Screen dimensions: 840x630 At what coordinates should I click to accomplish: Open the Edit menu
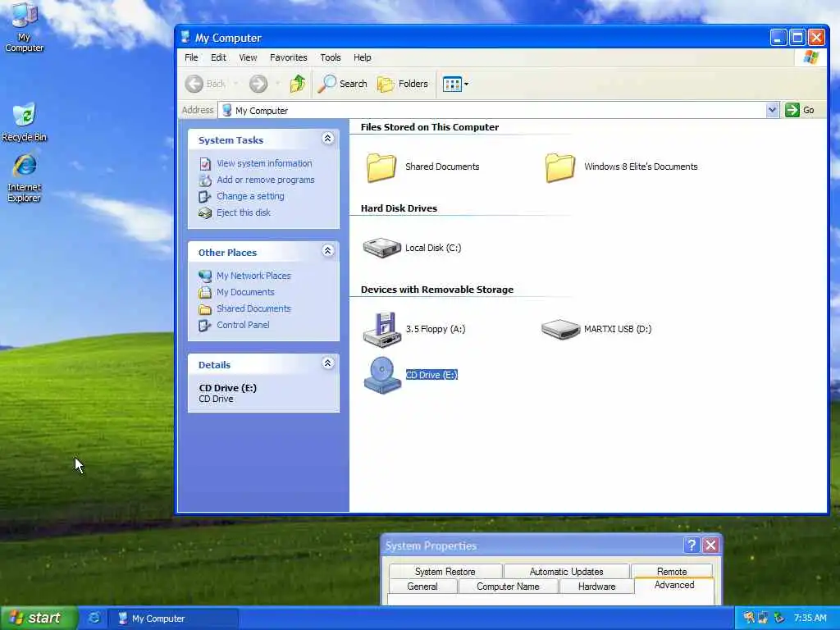218,57
